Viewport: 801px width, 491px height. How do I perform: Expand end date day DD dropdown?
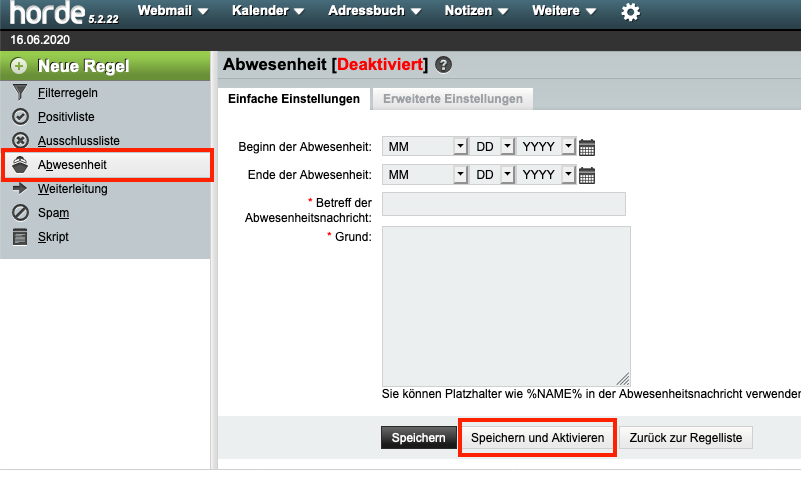pyautogui.click(x=490, y=175)
